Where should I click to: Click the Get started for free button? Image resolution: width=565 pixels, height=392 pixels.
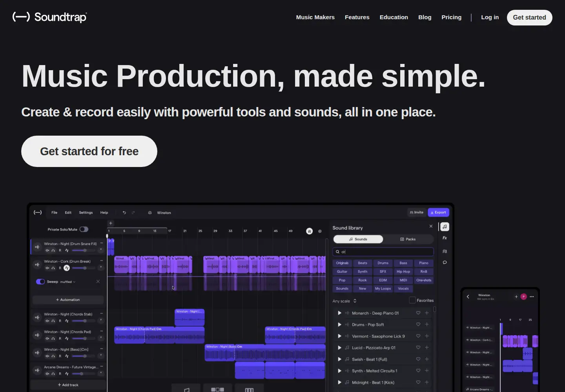click(89, 151)
